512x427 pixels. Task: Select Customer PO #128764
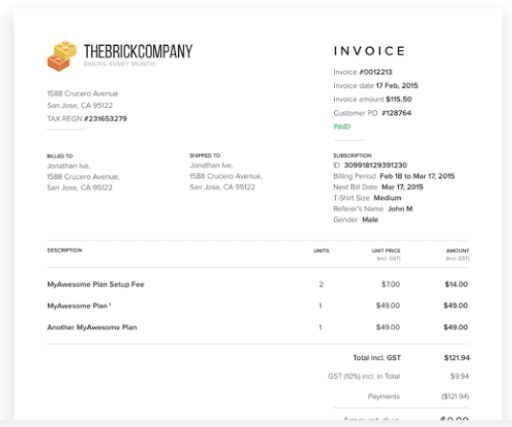(396, 113)
